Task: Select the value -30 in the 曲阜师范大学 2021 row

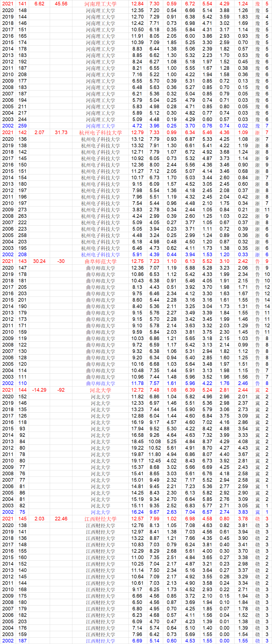Action: pos(61,261)
